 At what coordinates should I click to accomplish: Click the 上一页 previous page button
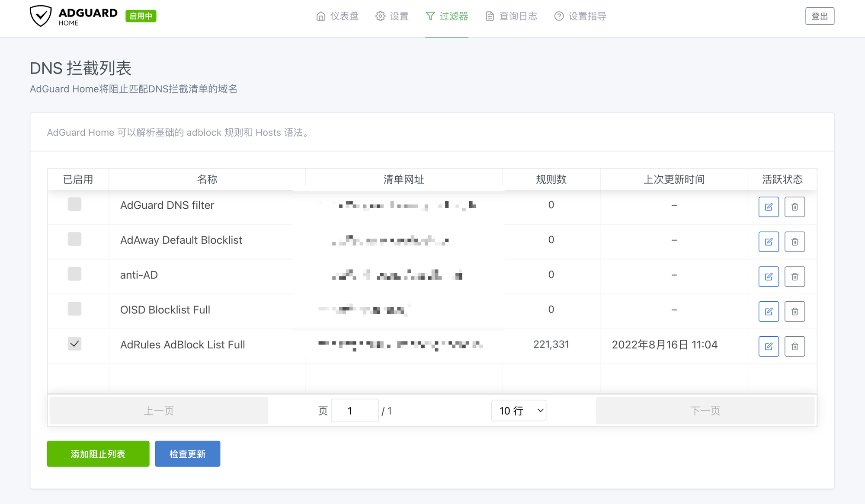tap(159, 411)
